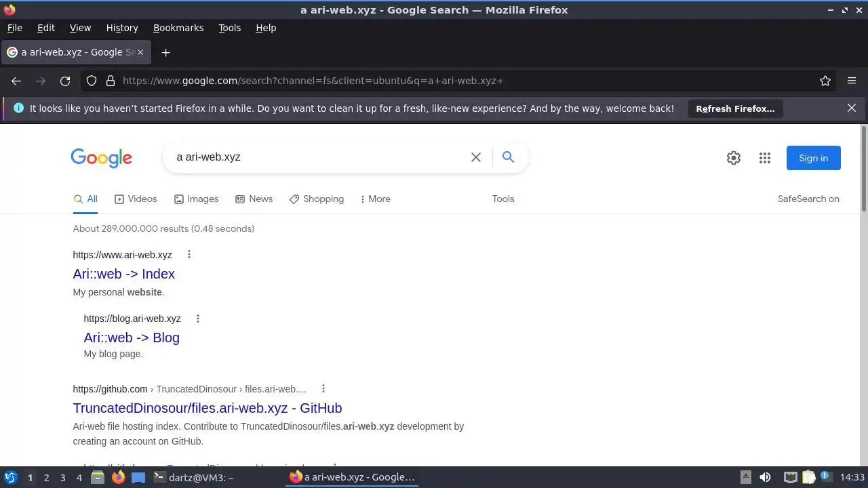Submit search with the magnifier button
This screenshot has height=488, width=868.
tap(508, 157)
